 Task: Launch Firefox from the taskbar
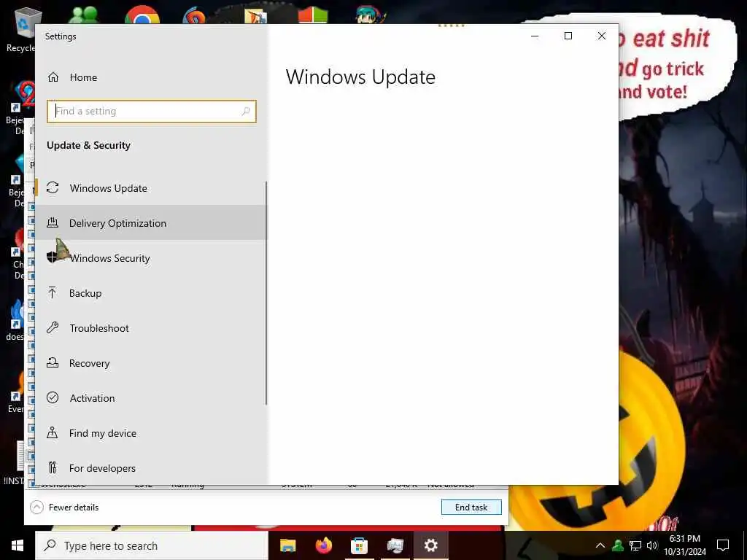pos(323,545)
